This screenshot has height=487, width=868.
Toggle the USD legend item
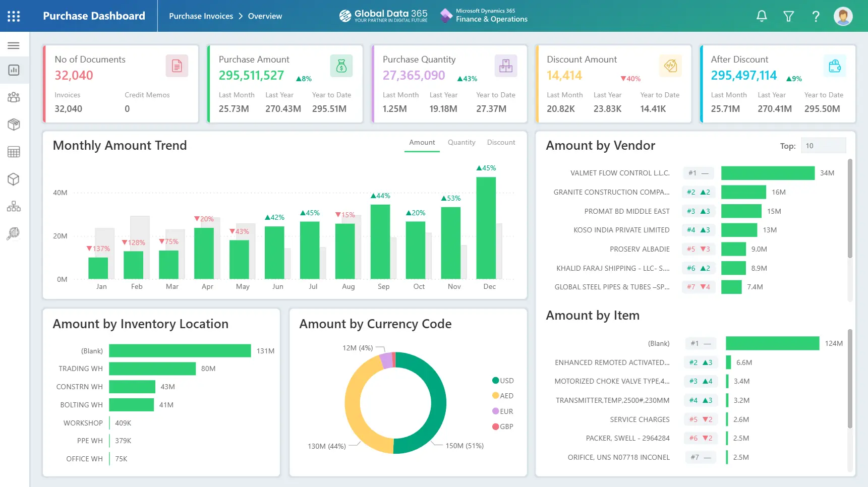tap(503, 381)
